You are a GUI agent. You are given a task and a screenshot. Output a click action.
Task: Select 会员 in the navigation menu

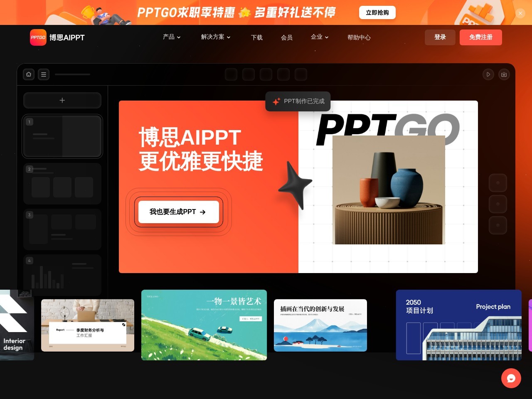click(287, 37)
